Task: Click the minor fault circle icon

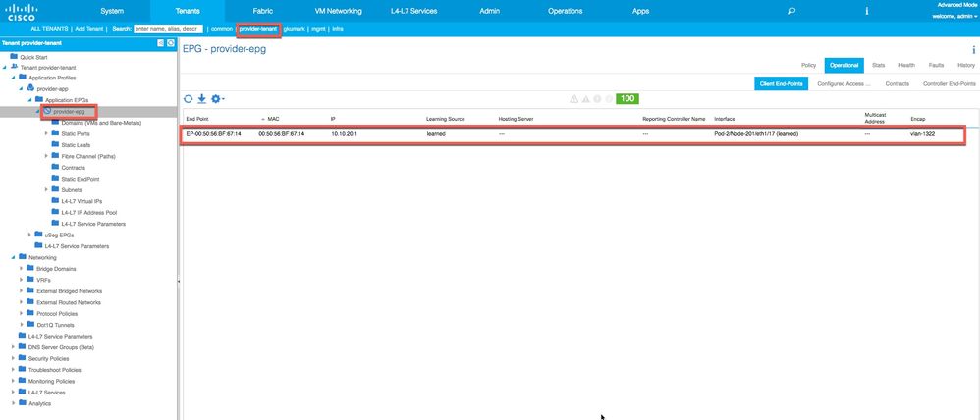Action: point(597,99)
